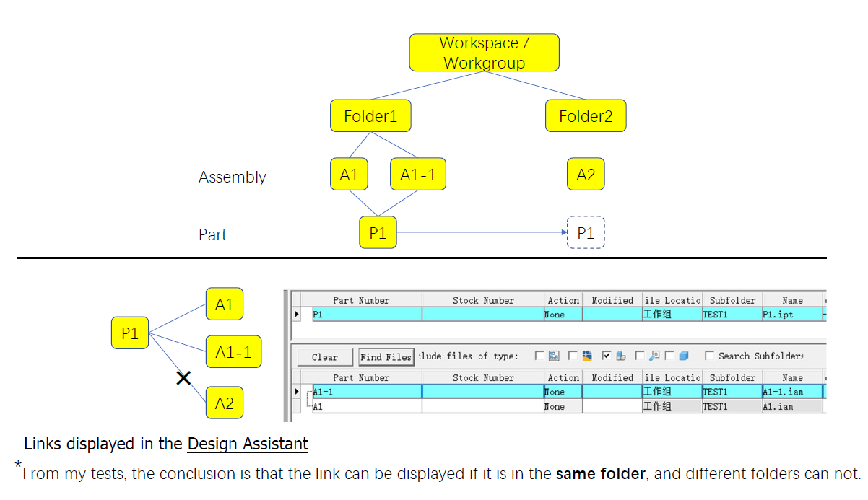Click the Part label
Viewport: 868px width, 500px height.
coord(213,234)
